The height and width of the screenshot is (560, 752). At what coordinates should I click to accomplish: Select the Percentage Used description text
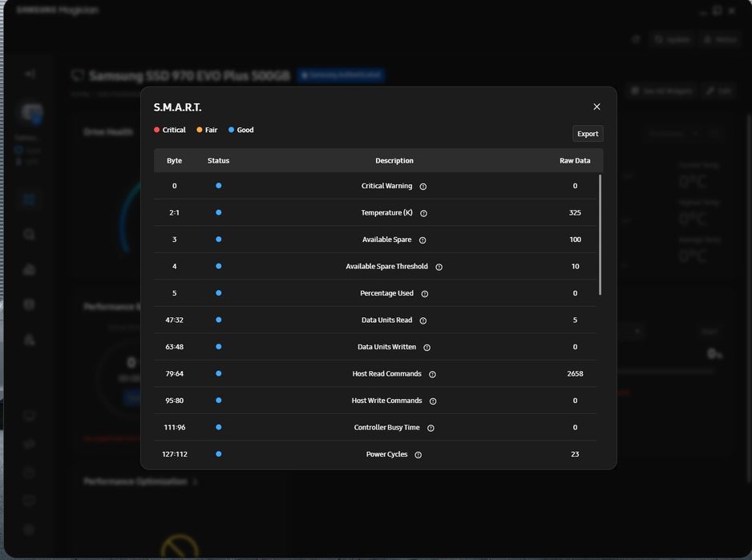386,293
